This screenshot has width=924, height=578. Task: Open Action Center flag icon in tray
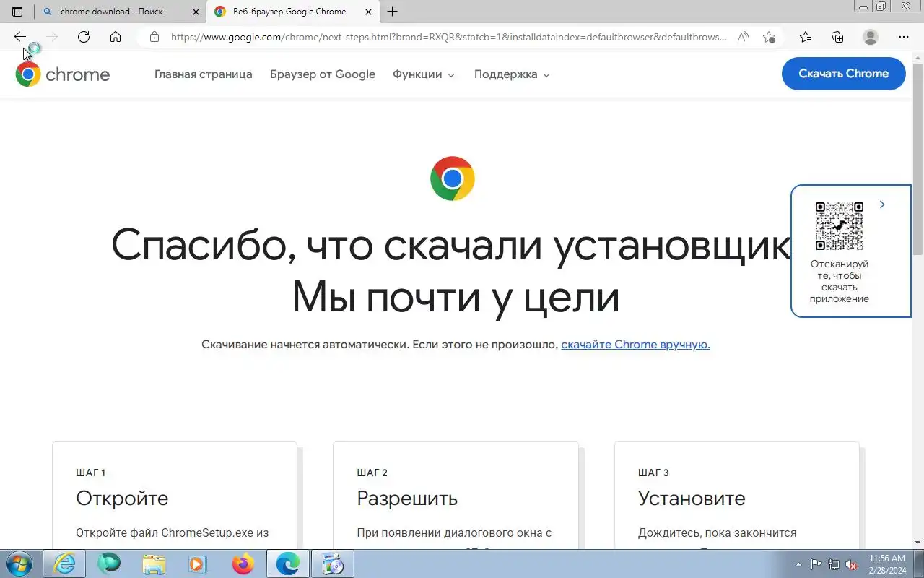point(816,564)
